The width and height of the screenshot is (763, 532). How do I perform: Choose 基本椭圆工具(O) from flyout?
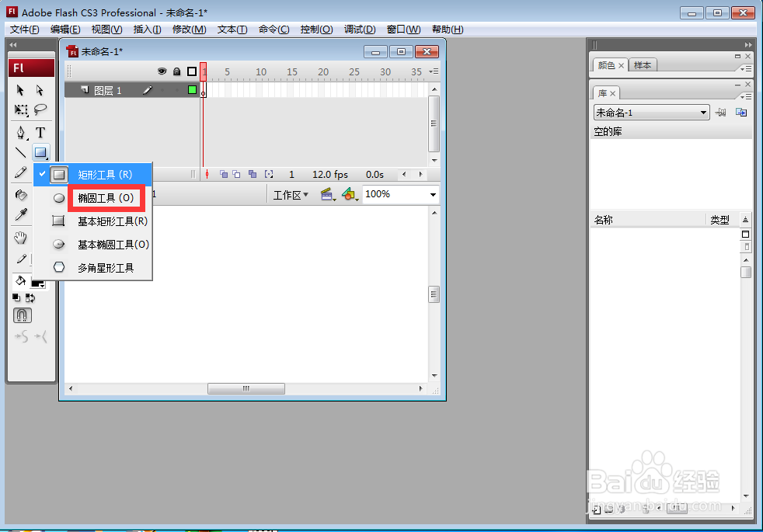coord(93,245)
